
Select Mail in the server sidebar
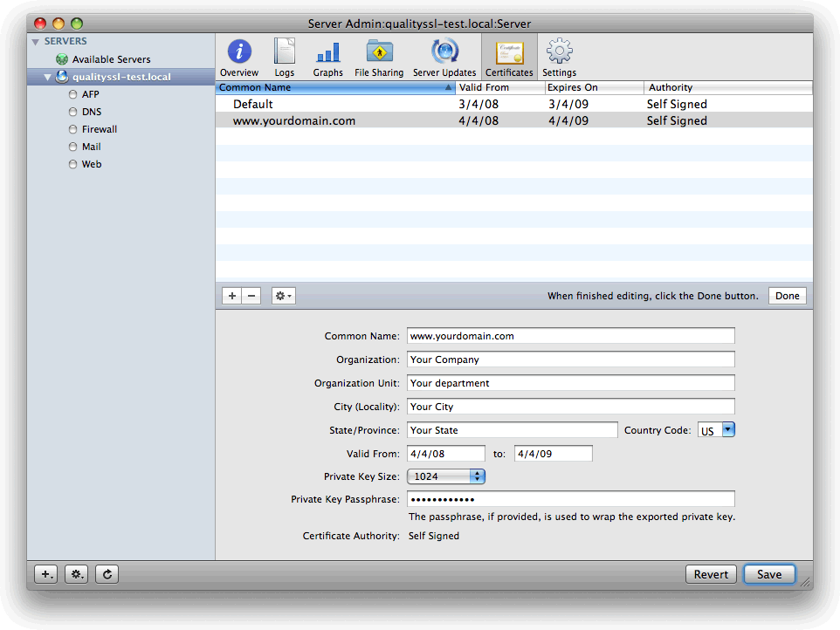[x=92, y=147]
